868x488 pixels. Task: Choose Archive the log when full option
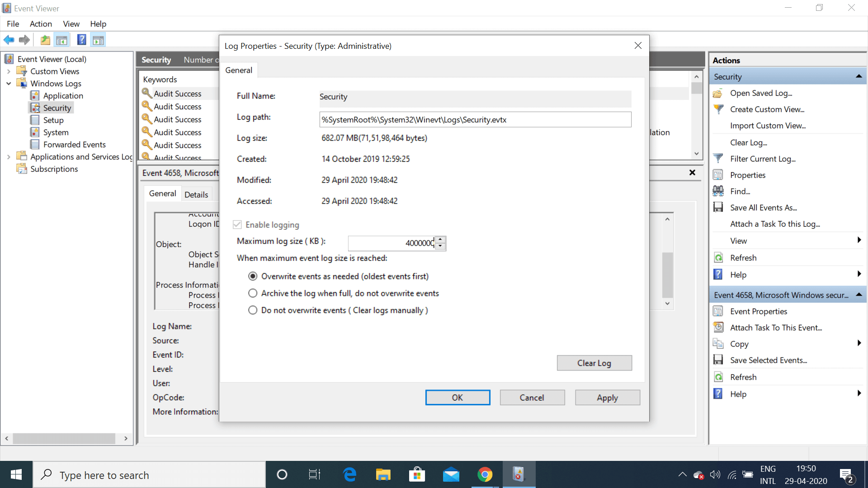pyautogui.click(x=253, y=293)
